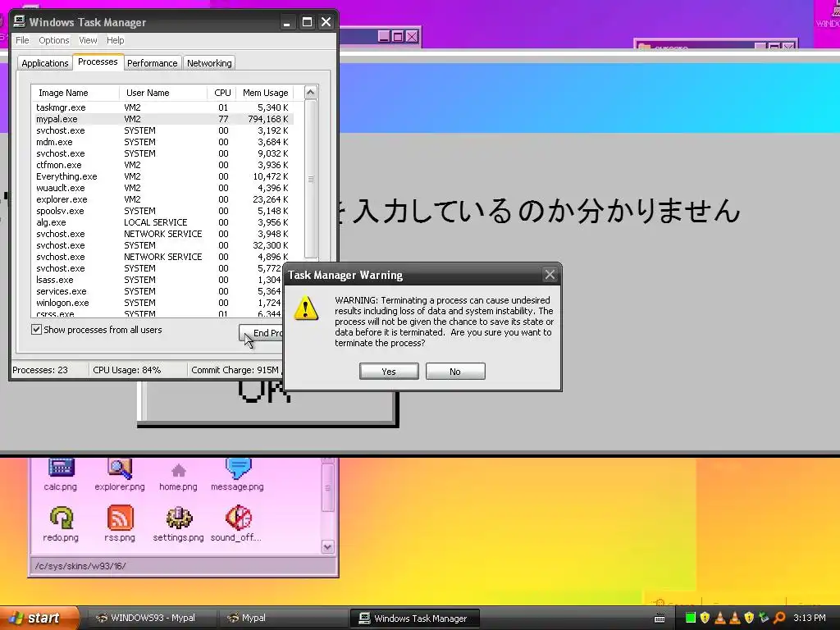Open the View menu in Task Manager
Viewport: 840px width, 630px height.
[88, 40]
